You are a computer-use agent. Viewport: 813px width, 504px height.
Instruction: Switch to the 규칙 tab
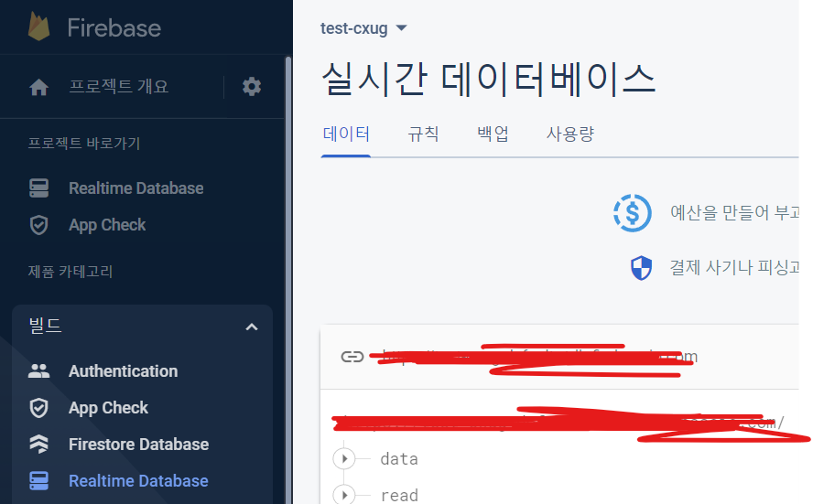tap(423, 134)
